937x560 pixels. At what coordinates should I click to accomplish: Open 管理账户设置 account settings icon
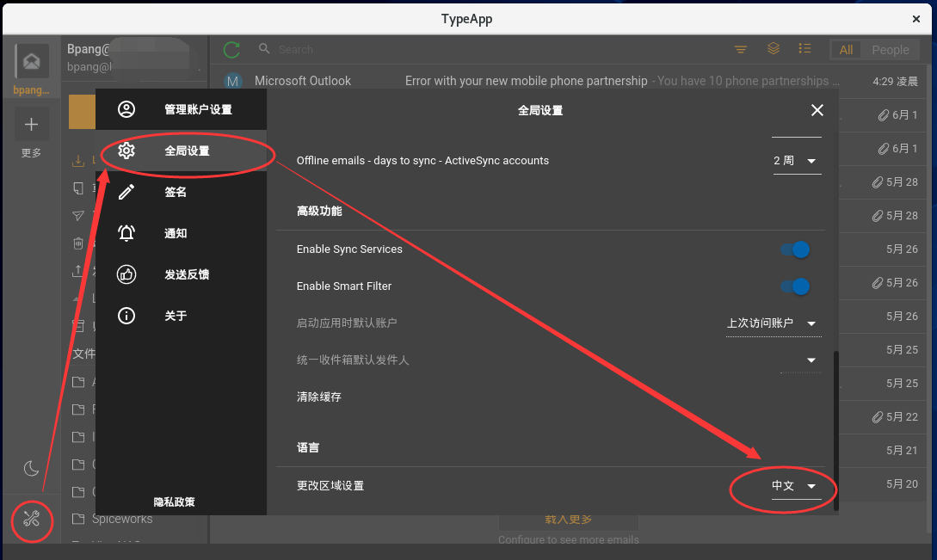(126, 109)
